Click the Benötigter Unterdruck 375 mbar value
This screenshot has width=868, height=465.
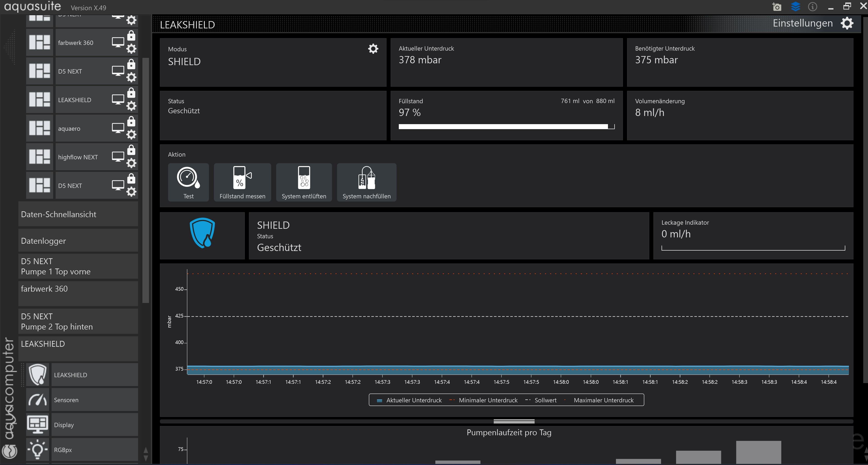pos(656,60)
